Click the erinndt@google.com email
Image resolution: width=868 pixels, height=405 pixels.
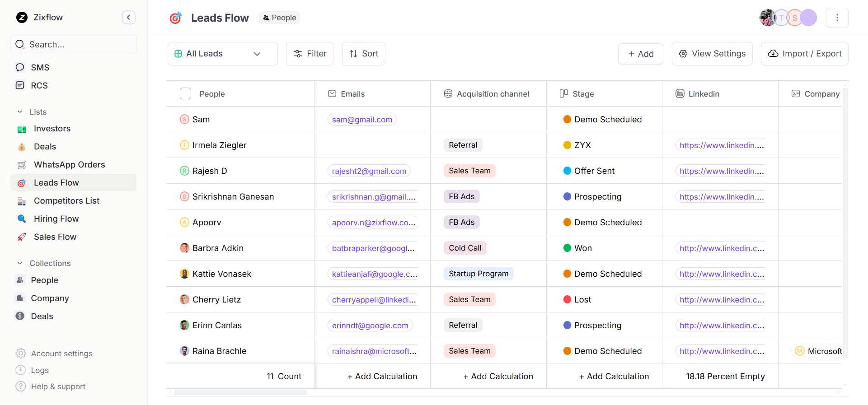click(370, 326)
